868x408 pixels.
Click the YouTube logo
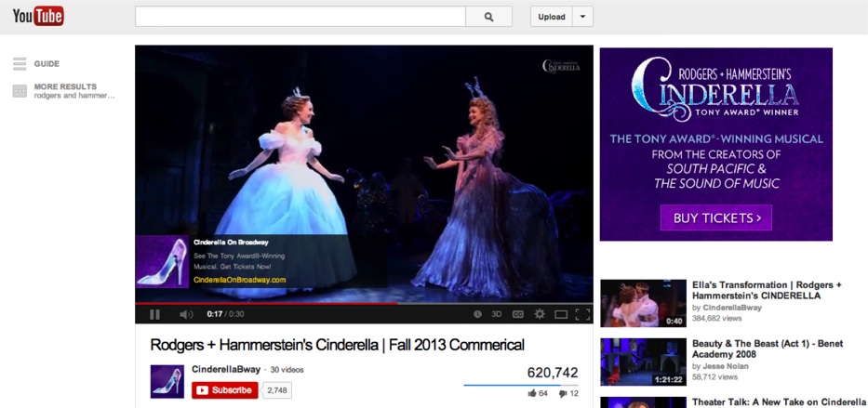click(x=38, y=16)
